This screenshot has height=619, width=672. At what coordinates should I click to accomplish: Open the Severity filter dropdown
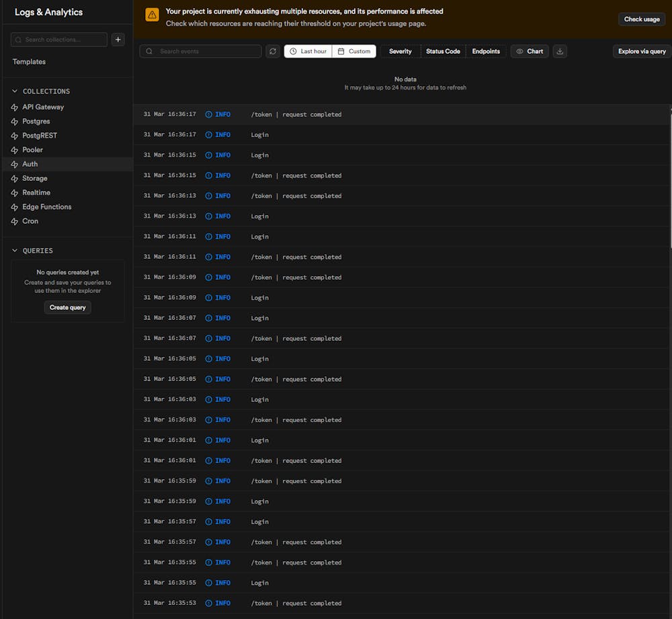point(401,51)
